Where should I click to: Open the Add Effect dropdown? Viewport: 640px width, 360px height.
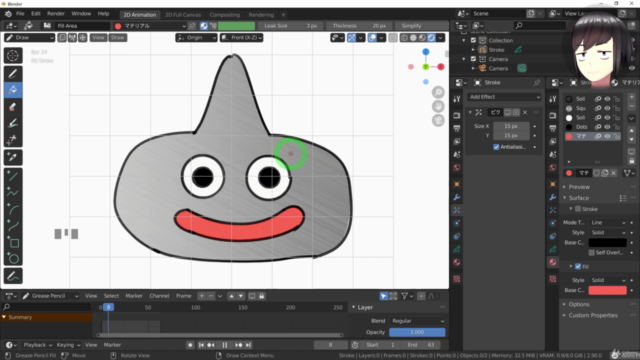click(504, 97)
